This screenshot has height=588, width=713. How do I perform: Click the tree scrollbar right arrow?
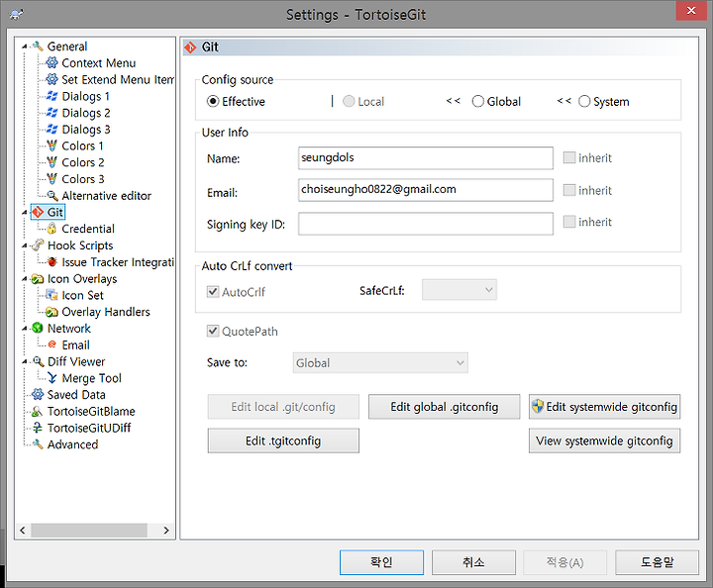coord(166,531)
